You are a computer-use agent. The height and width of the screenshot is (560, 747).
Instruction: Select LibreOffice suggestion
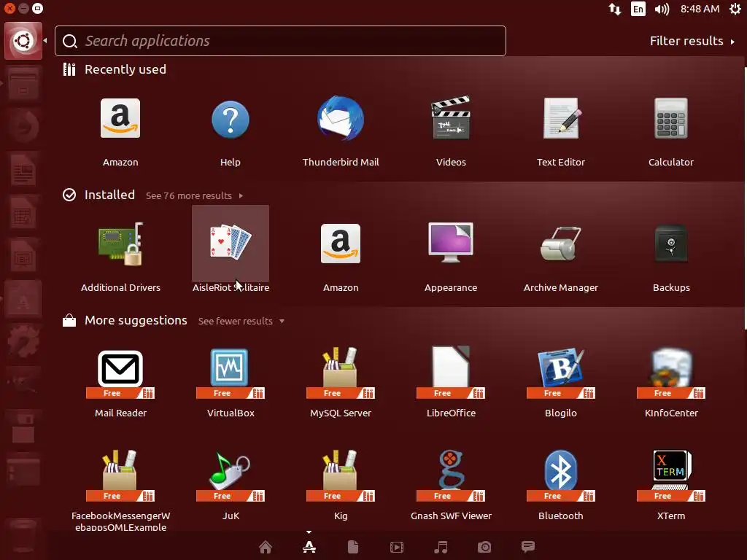[451, 374]
